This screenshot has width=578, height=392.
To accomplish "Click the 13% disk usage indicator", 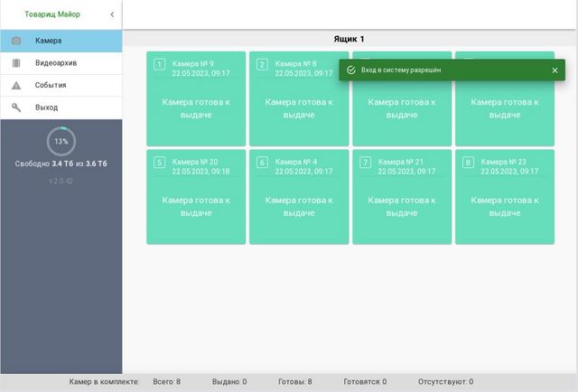I will click(61, 142).
